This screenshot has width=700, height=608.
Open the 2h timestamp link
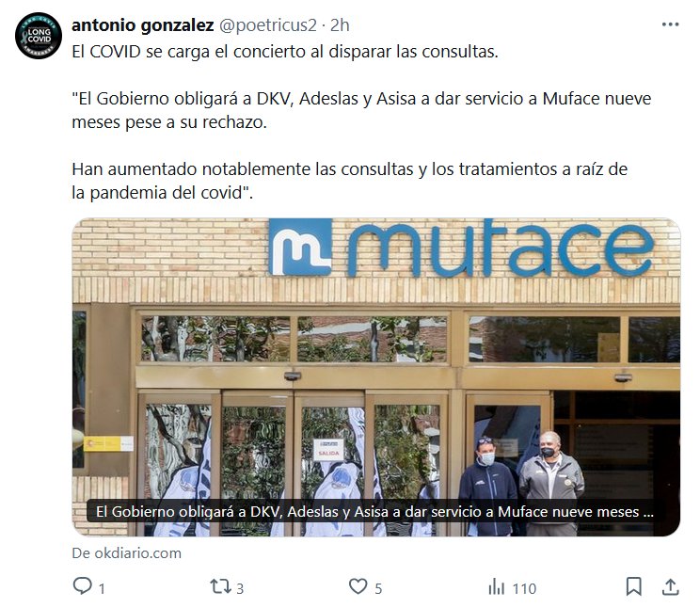tap(340, 25)
